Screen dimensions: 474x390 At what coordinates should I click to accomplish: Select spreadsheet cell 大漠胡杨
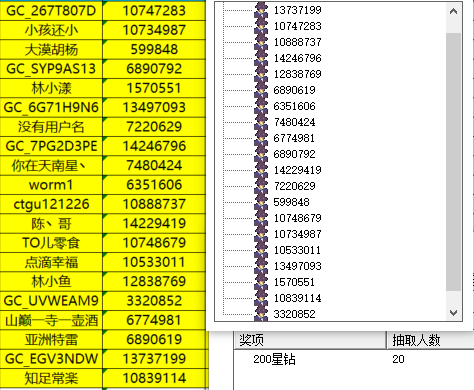51,49
